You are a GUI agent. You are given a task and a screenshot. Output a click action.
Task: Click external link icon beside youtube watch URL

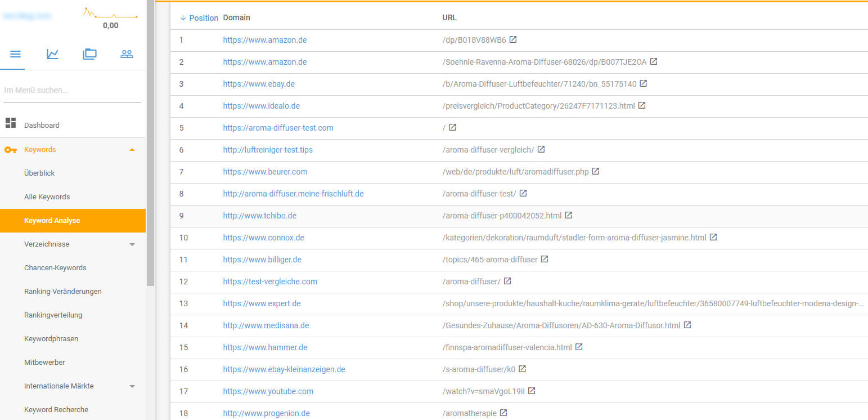[532, 391]
